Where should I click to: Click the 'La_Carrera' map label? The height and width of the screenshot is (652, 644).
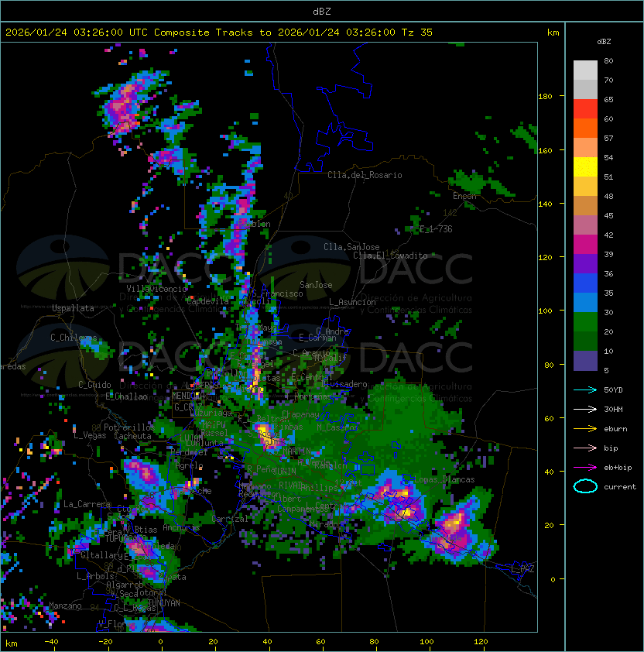pyautogui.click(x=87, y=504)
